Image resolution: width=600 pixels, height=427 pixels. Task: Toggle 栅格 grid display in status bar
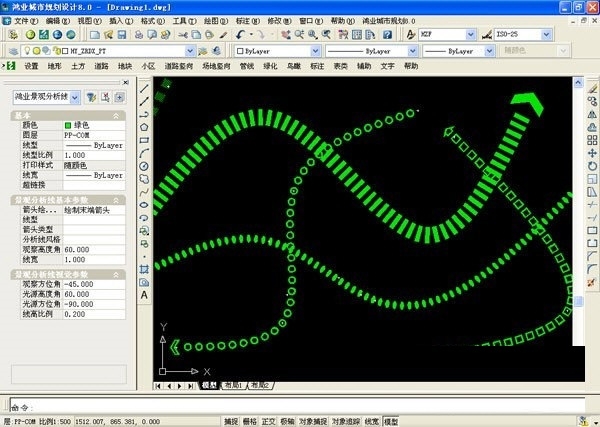(250, 422)
